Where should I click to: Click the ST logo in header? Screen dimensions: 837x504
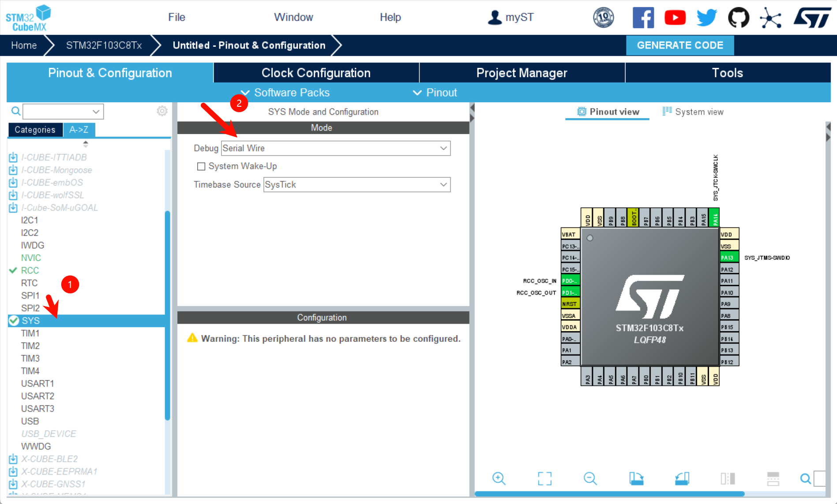pyautogui.click(x=812, y=18)
